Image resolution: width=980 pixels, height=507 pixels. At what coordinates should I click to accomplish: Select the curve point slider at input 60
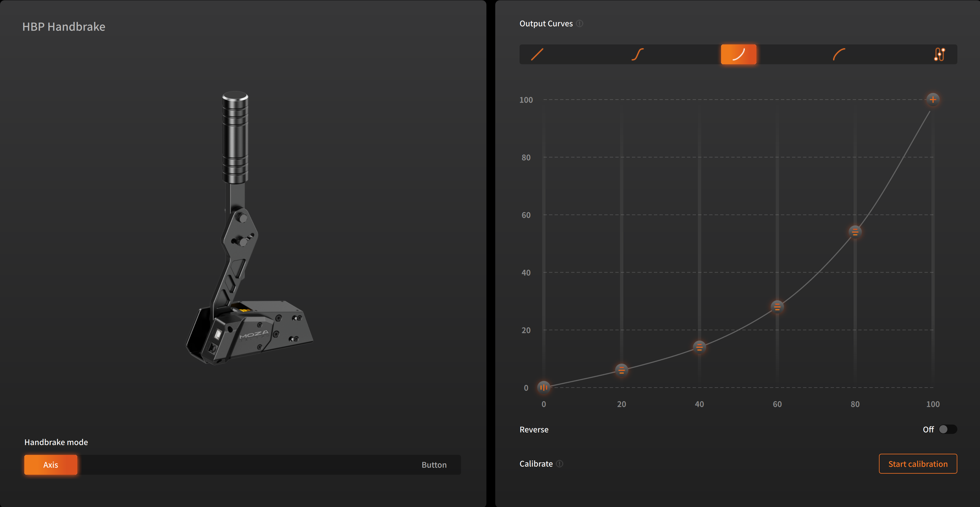click(777, 307)
